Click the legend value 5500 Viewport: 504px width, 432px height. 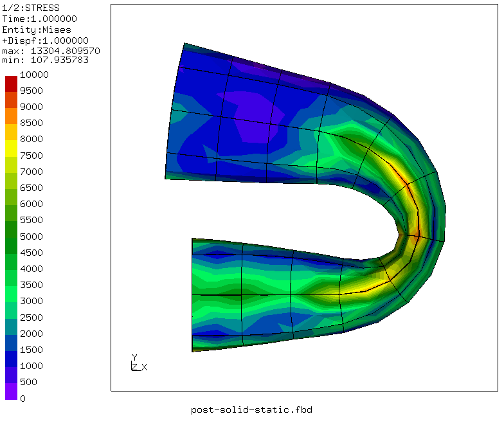(x=31, y=220)
